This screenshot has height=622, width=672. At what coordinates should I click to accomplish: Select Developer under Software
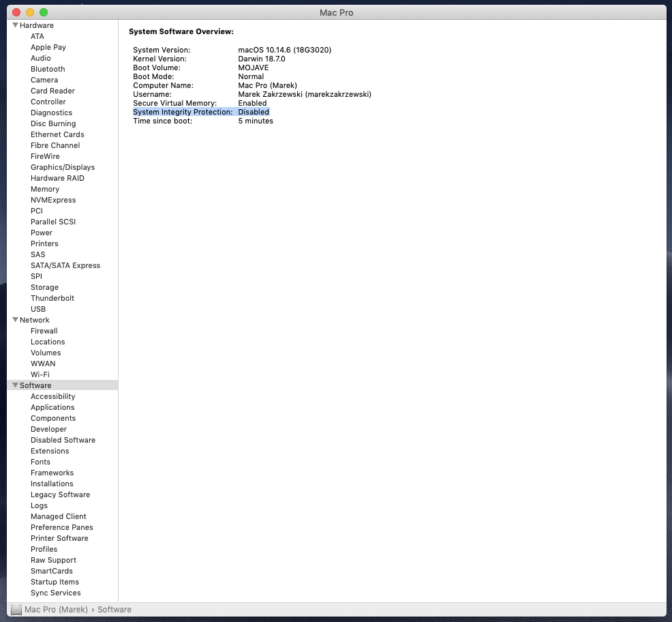[x=48, y=430]
